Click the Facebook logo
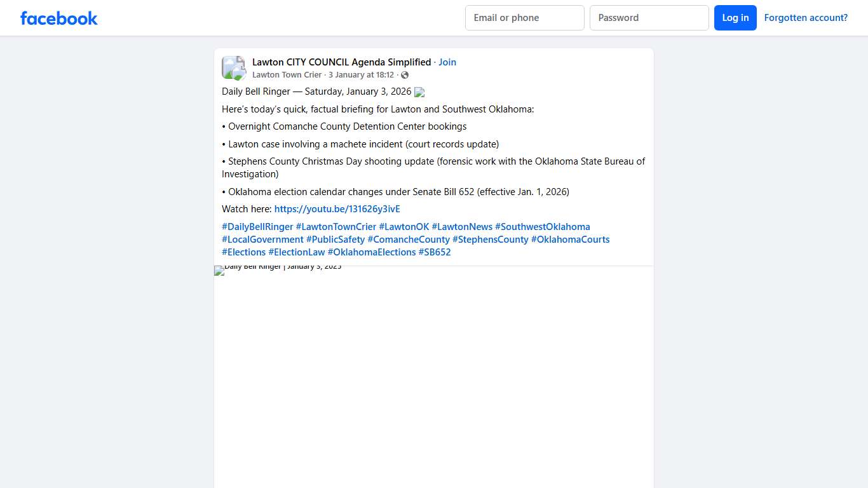The height and width of the screenshot is (488, 868). point(59,18)
